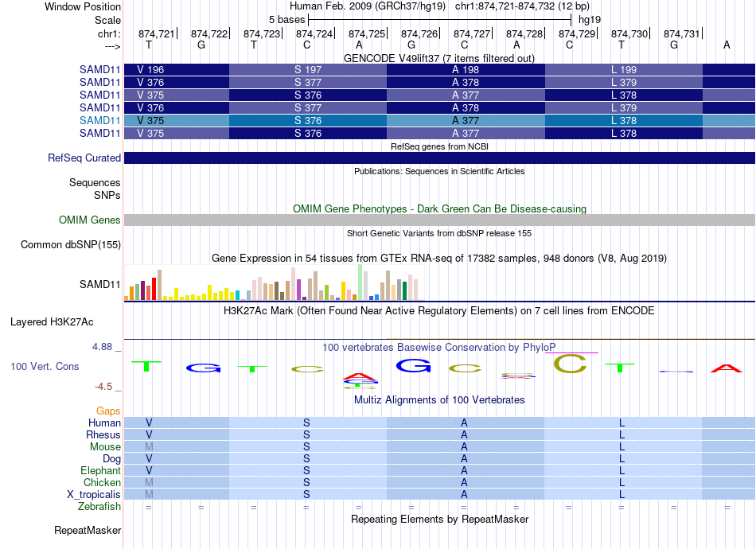
Task: Click the 4.88 PhyloP scale value
Action: (102, 347)
